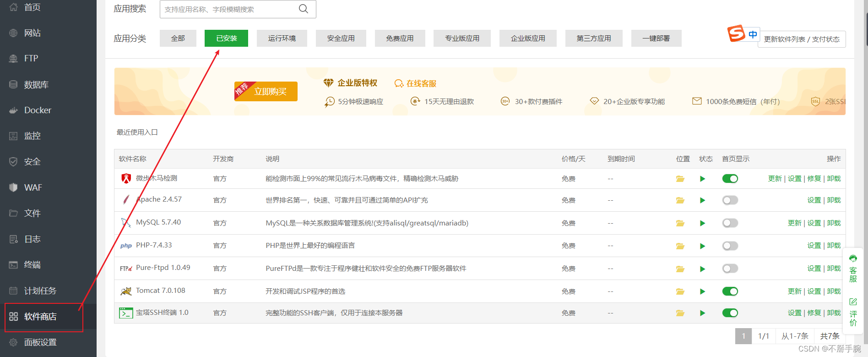Screen dimensions: 868x357
Task: Disable homepage display for 微步木马检测
Action: pos(730,179)
